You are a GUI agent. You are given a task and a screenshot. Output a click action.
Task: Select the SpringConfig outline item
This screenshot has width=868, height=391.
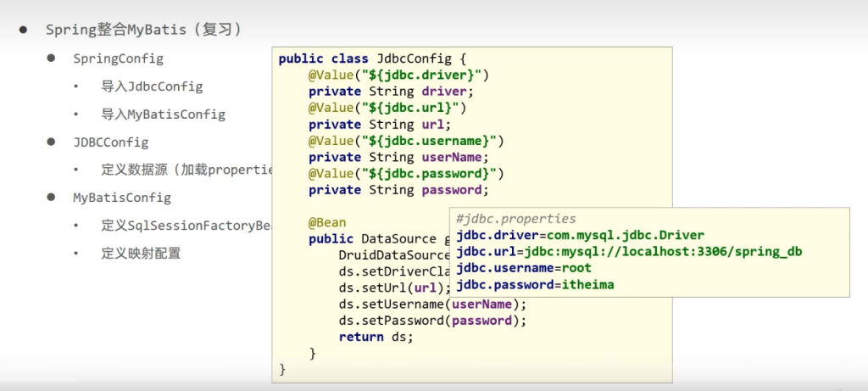(x=118, y=59)
